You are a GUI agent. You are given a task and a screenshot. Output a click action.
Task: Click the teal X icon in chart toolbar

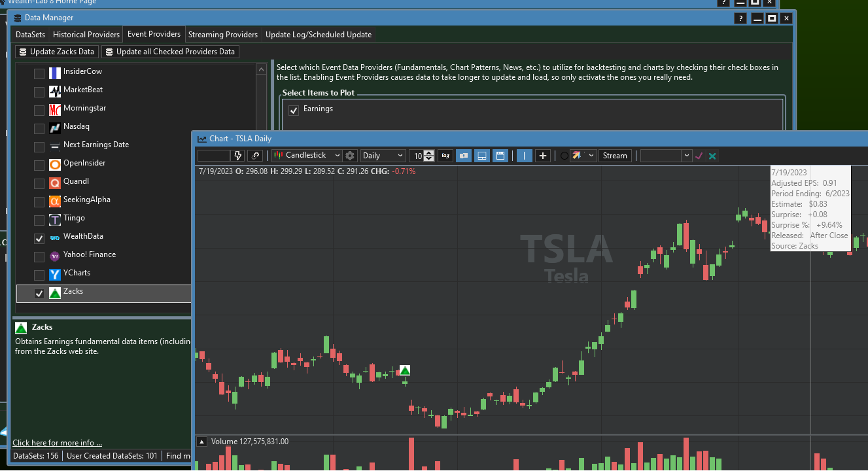coord(712,156)
